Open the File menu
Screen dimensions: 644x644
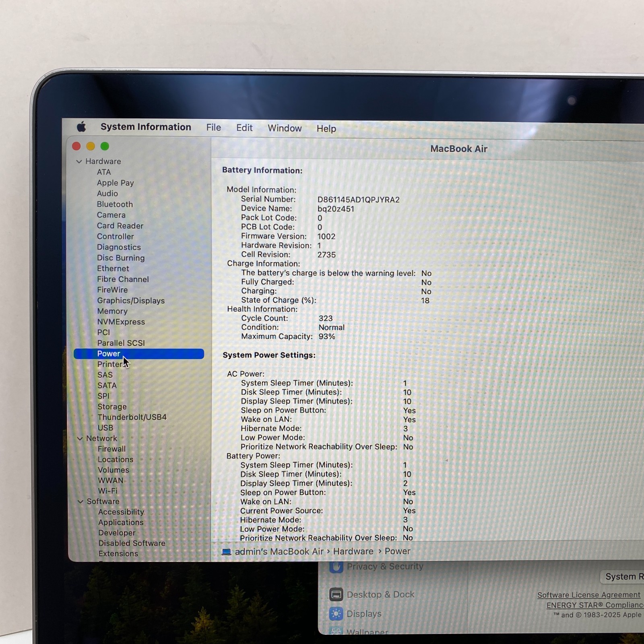(214, 128)
